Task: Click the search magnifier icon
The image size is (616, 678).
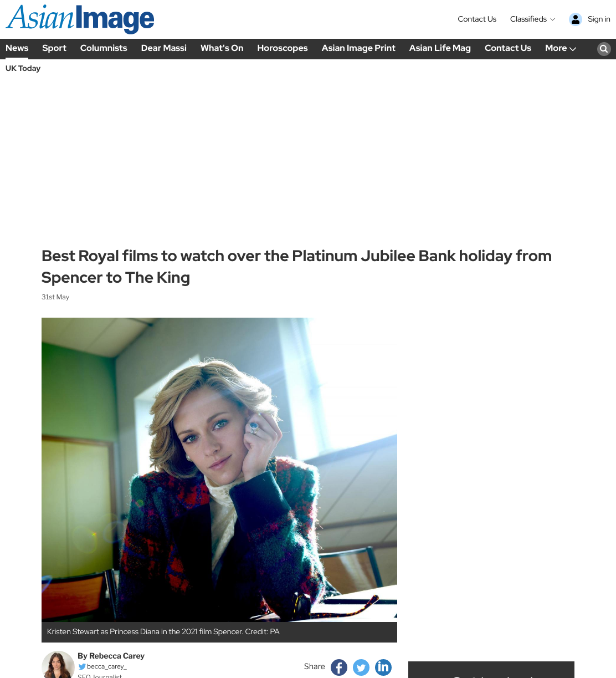Action: [x=604, y=49]
